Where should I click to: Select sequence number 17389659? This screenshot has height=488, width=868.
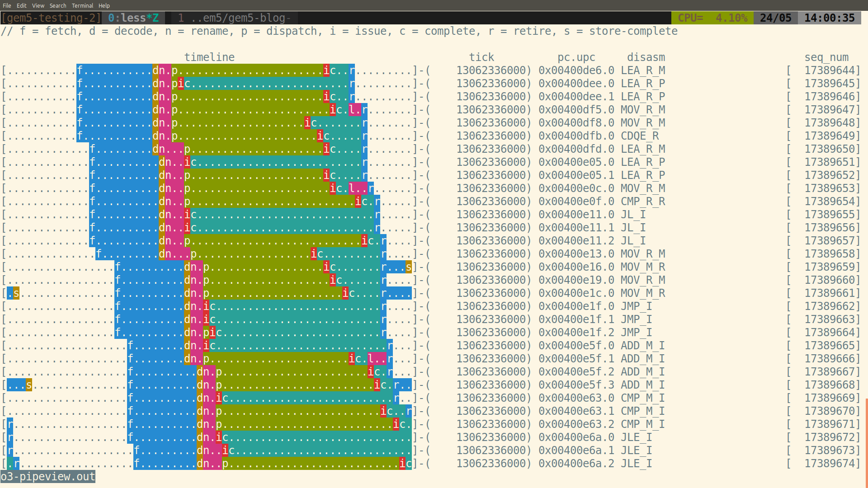(x=830, y=267)
